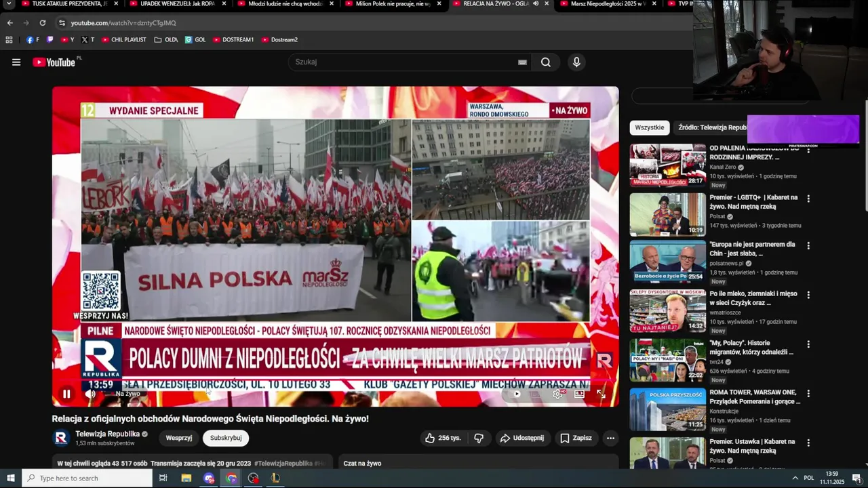Open the "My, Polacy". Historie migrantów title
This screenshot has width=868, height=488.
(751, 348)
